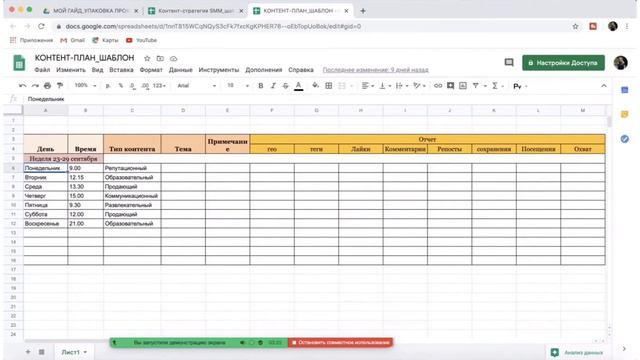The height and width of the screenshot is (360, 640).
Task: Collapse the toolbar with the up chevron
Action: [x=604, y=86]
